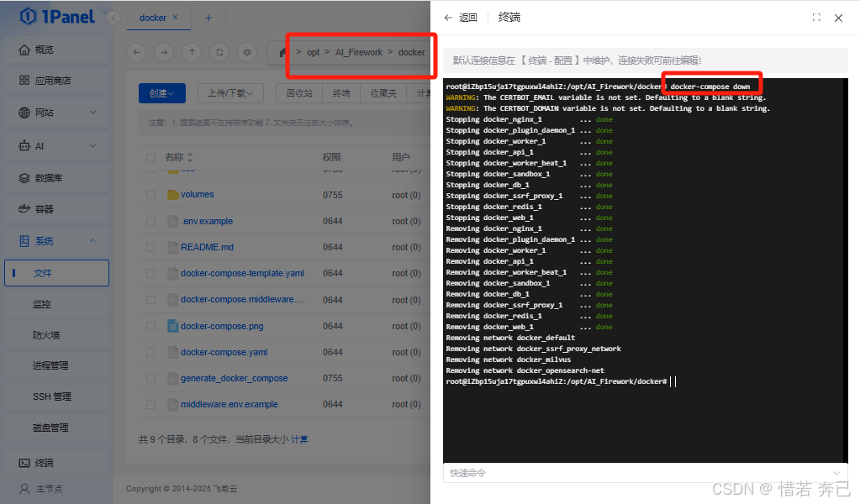The height and width of the screenshot is (504, 860).
Task: Open the 回收站 recycle bin
Action: click(299, 93)
